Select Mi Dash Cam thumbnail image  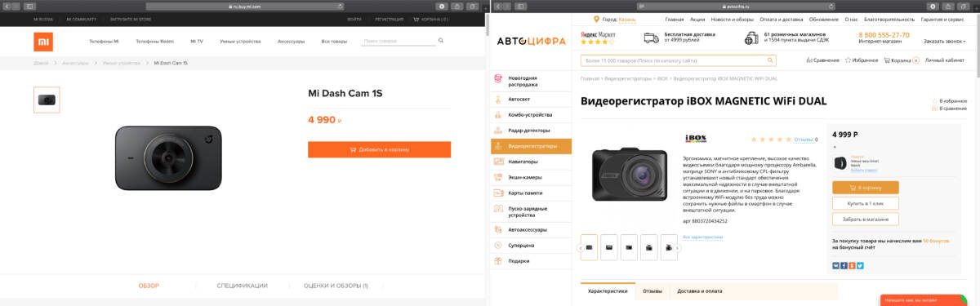[x=47, y=100]
